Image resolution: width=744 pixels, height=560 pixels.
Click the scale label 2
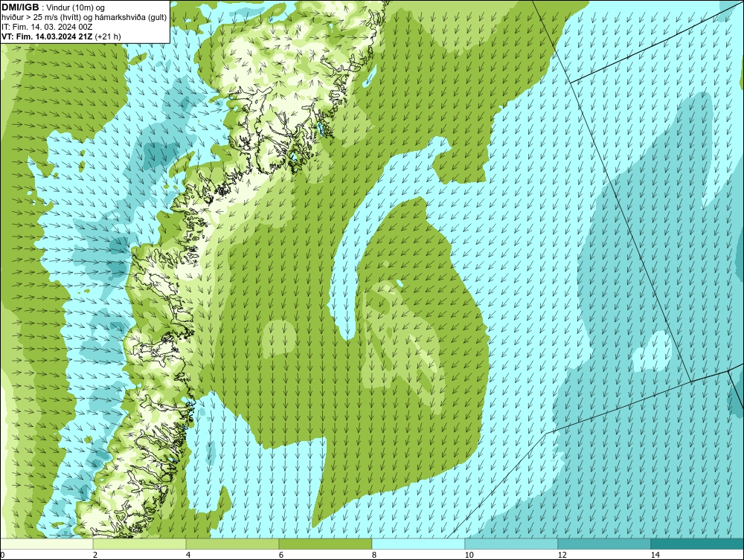point(95,555)
